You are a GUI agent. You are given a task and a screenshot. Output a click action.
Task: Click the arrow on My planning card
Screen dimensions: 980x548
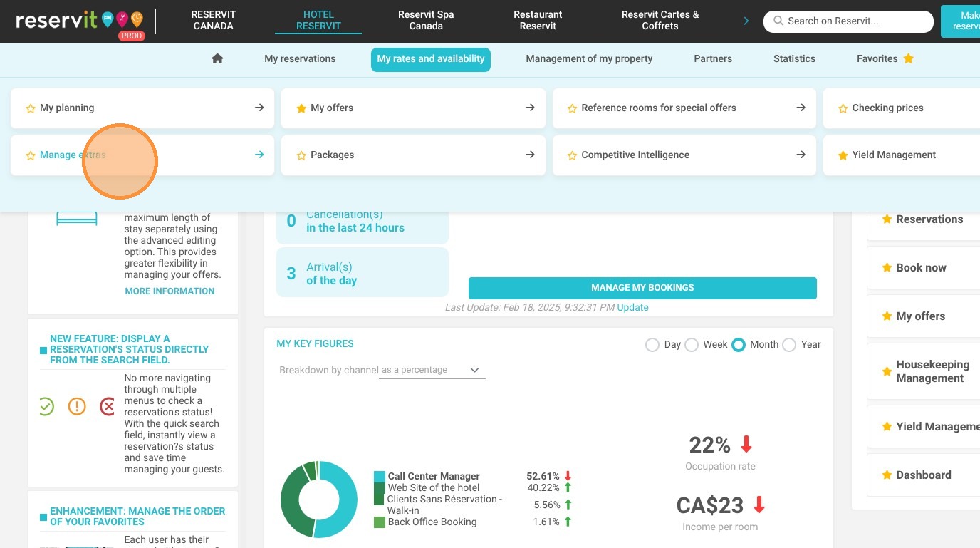259,108
